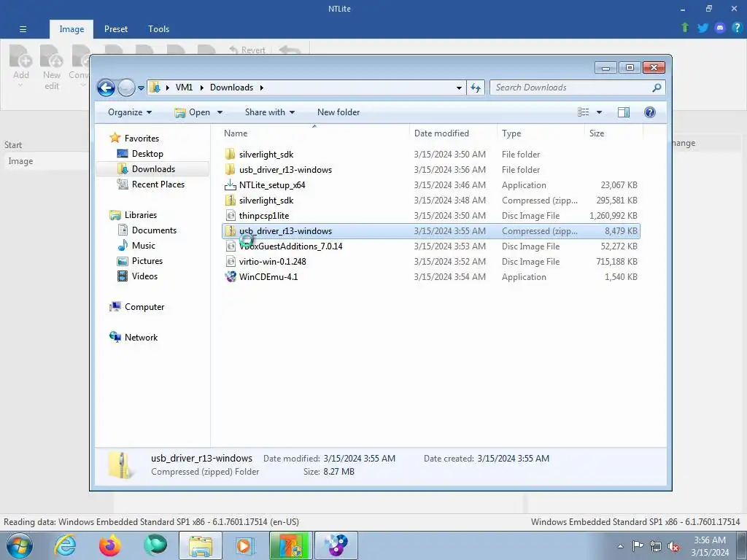
Task: Open the view options dropdown arrow
Action: click(599, 112)
